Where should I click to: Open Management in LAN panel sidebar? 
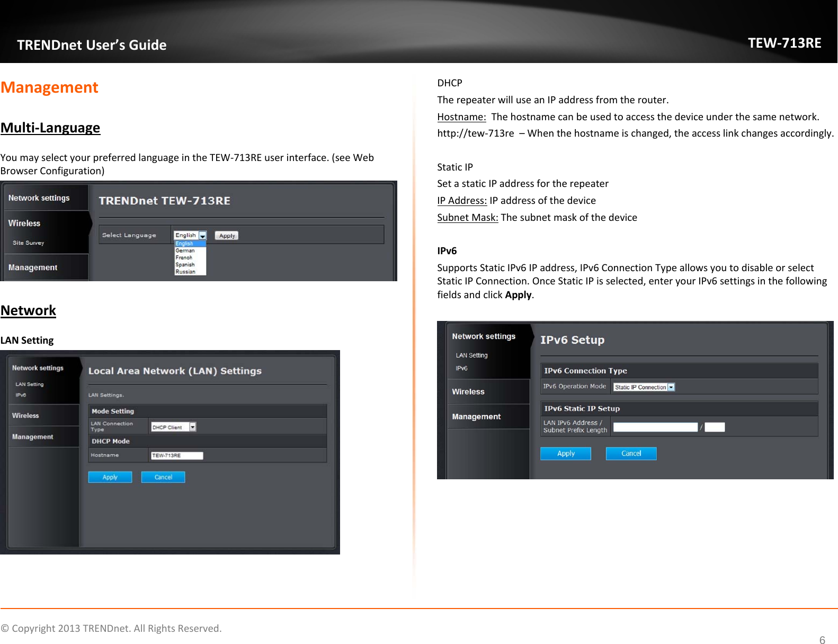pos(33,437)
